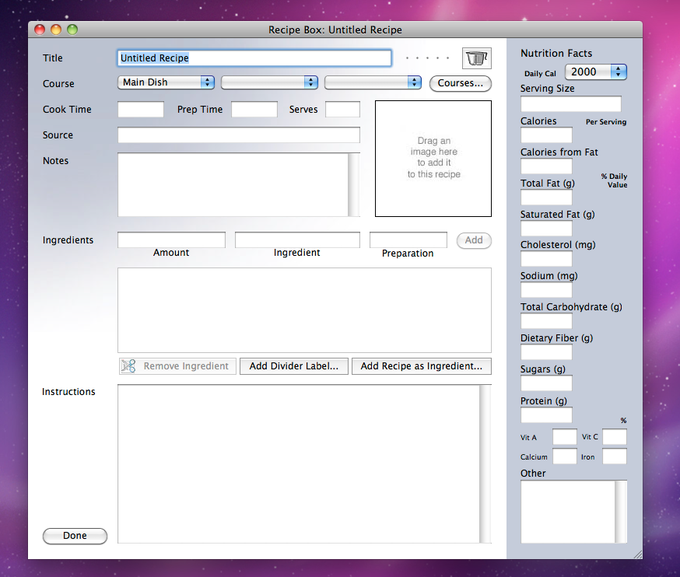Click the Vit C percent field
The width and height of the screenshot is (680, 577).
tap(615, 437)
